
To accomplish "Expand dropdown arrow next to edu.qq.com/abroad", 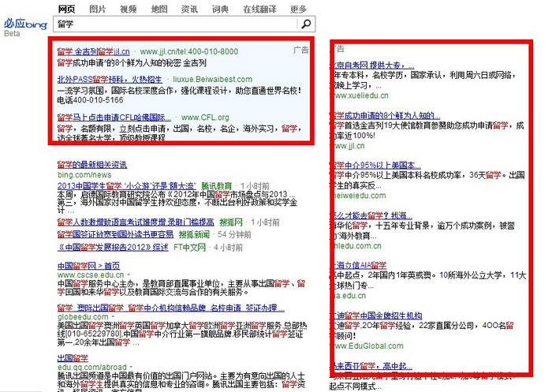I will tap(131, 367).
